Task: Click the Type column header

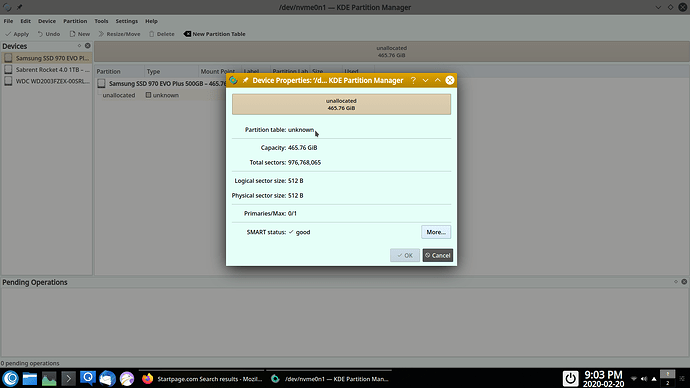Action: point(172,71)
